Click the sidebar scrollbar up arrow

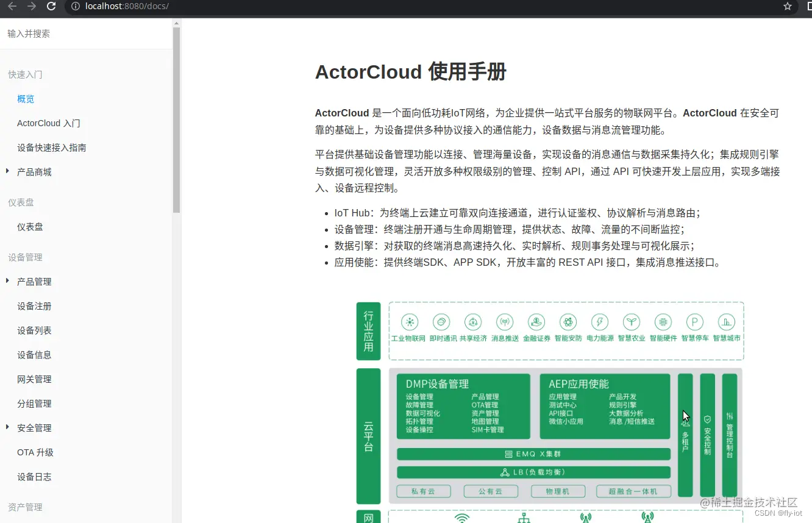[x=177, y=23]
